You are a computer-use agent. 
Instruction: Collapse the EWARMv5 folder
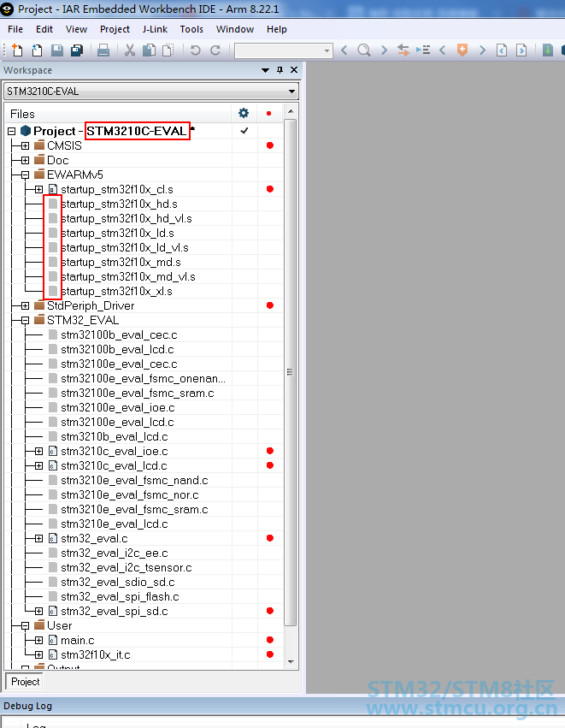pos(25,175)
